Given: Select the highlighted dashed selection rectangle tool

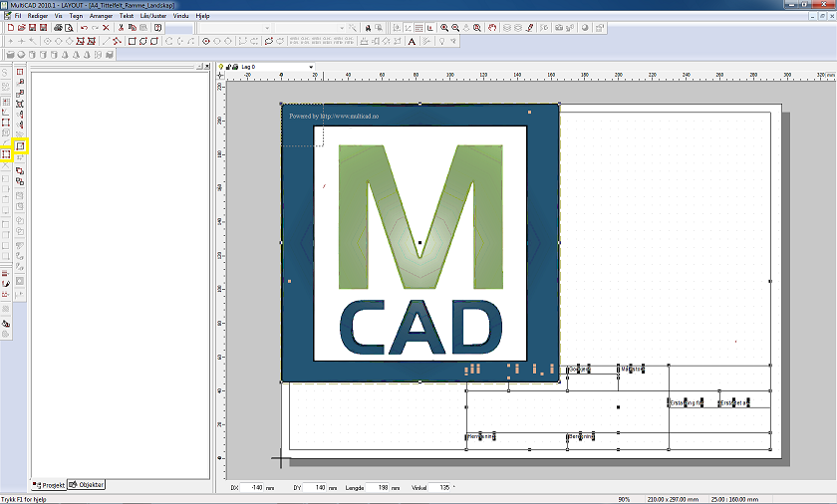Looking at the screenshot, I should tap(6, 154).
